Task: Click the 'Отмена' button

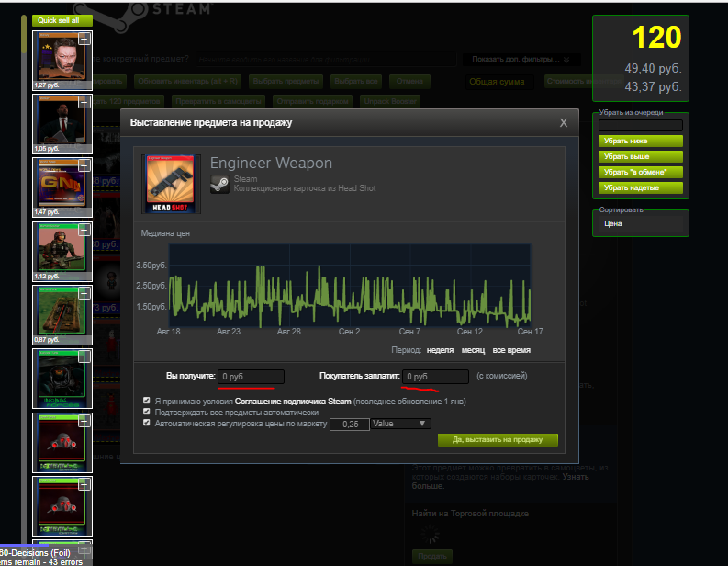Action: click(x=409, y=82)
